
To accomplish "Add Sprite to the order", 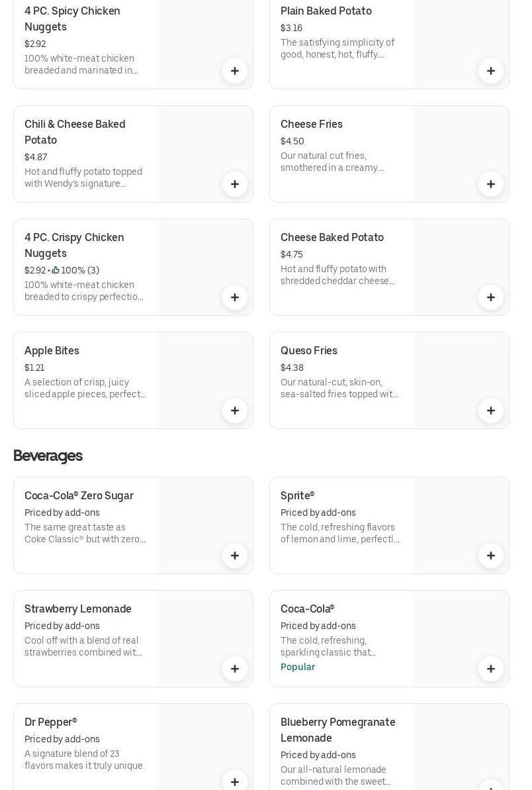I will point(491,556).
